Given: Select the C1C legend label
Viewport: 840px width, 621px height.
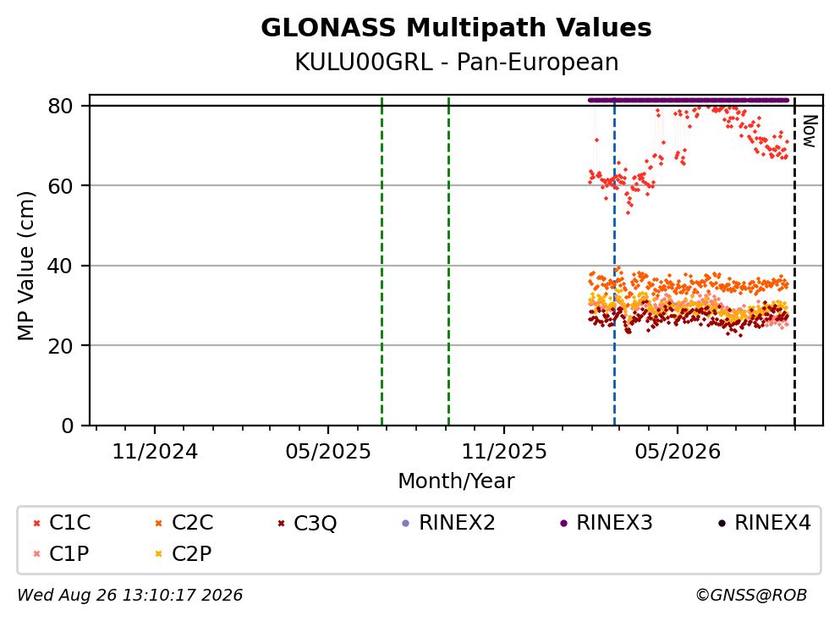Looking at the screenshot, I should pos(69,522).
